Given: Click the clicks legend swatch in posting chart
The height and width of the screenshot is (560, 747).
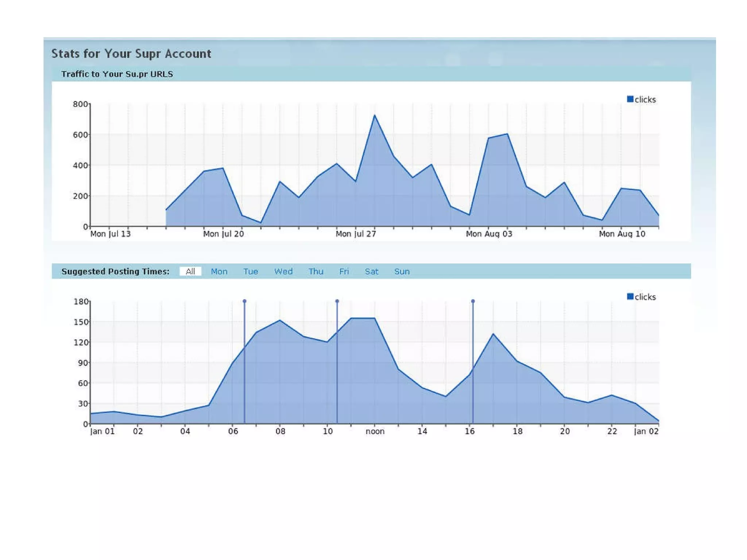Looking at the screenshot, I should [x=630, y=296].
